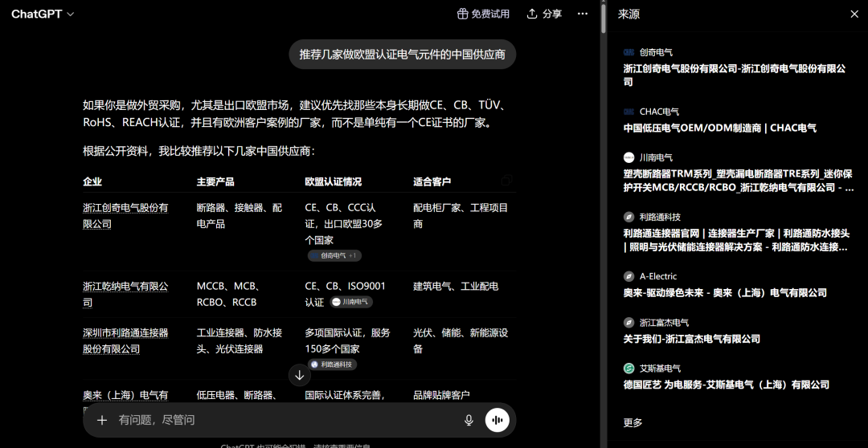Click the 创奇电气 site favicon in sources
The image size is (868, 448).
(628, 52)
